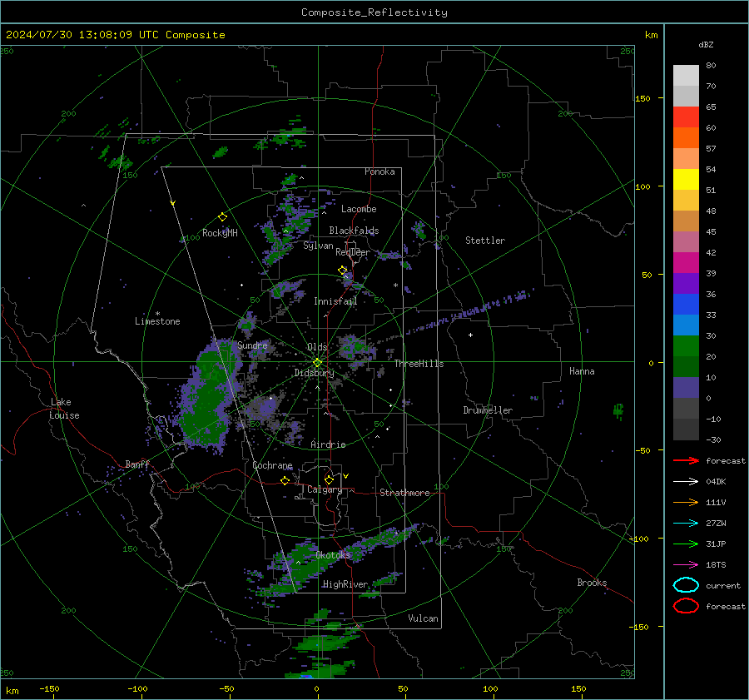Click the Cochrane town label
Screen dimensions: 749x700
[x=272, y=465]
